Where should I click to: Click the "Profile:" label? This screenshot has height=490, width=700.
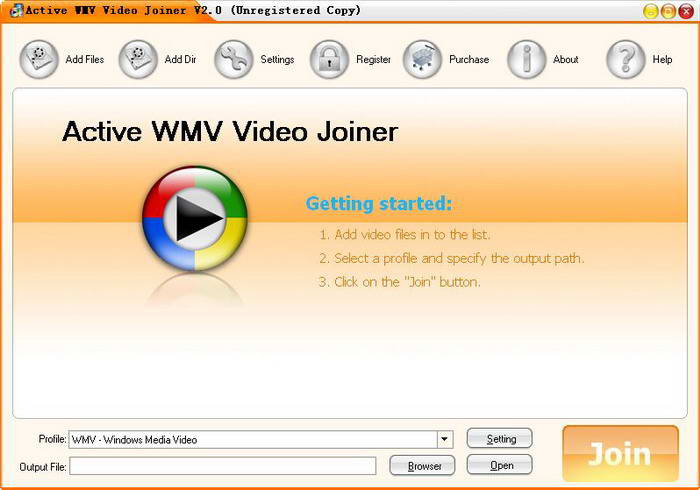pyautogui.click(x=53, y=439)
